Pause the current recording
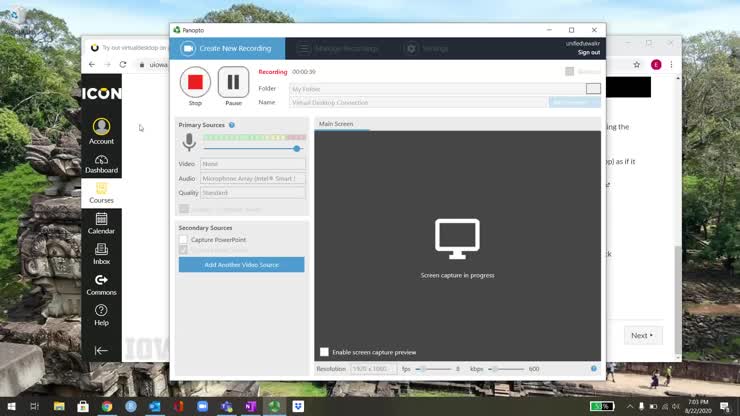740x416 pixels. point(233,82)
